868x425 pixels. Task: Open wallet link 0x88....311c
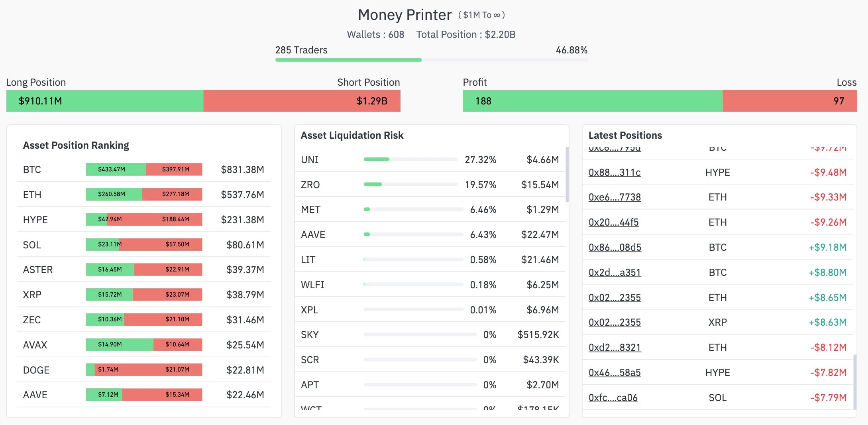[614, 172]
